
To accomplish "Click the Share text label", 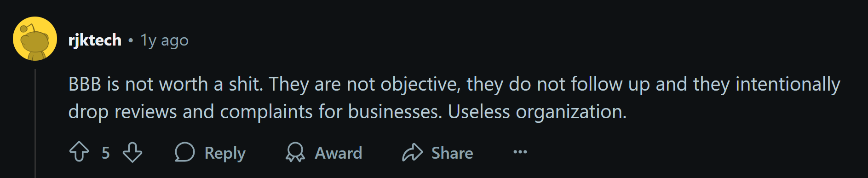I will coord(452,153).
